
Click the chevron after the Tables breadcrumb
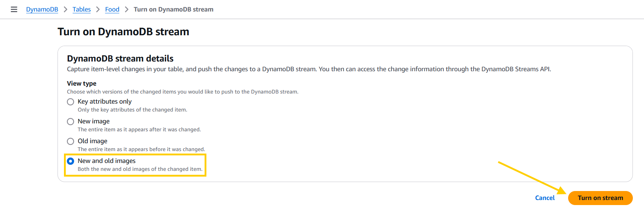pos(98,9)
